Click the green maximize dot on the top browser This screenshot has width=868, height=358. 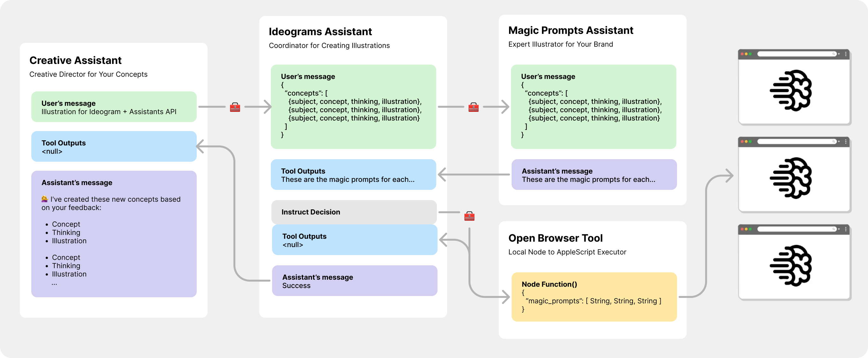(750, 54)
